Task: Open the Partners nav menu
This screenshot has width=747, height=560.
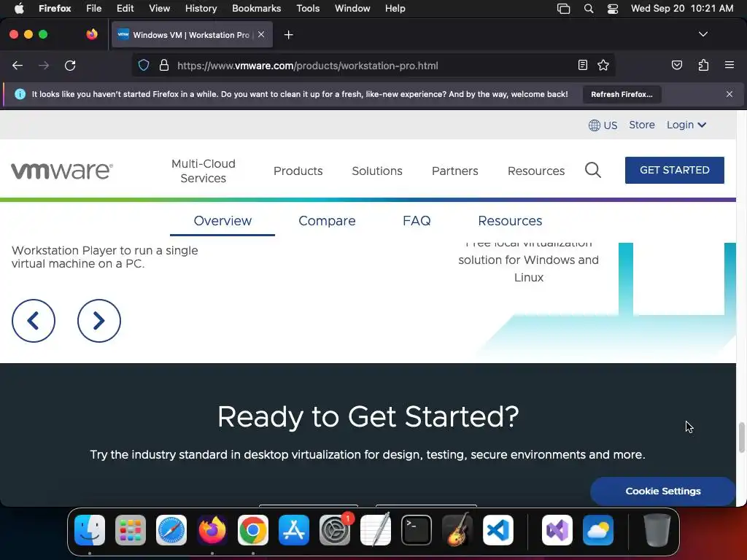Action: (x=455, y=171)
